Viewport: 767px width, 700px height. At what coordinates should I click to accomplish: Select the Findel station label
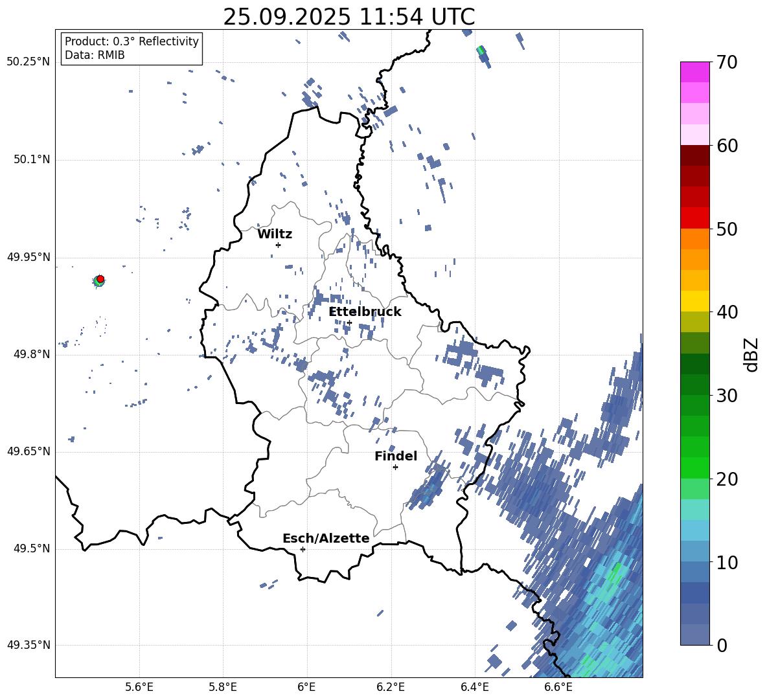pyautogui.click(x=396, y=456)
